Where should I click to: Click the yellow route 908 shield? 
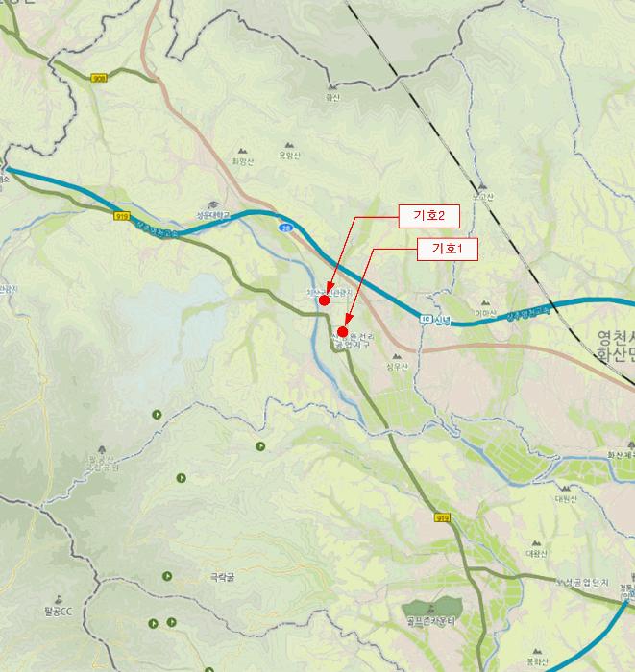(x=99, y=79)
